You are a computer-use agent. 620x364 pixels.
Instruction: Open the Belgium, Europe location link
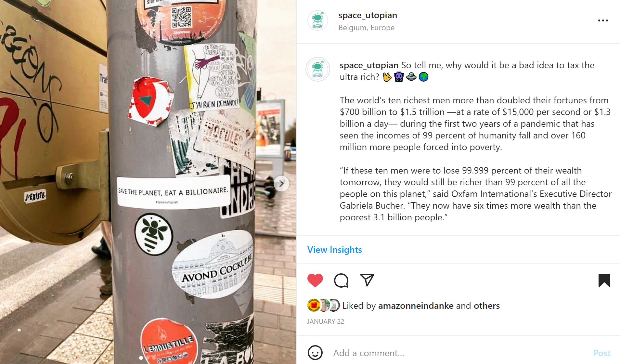(x=366, y=28)
